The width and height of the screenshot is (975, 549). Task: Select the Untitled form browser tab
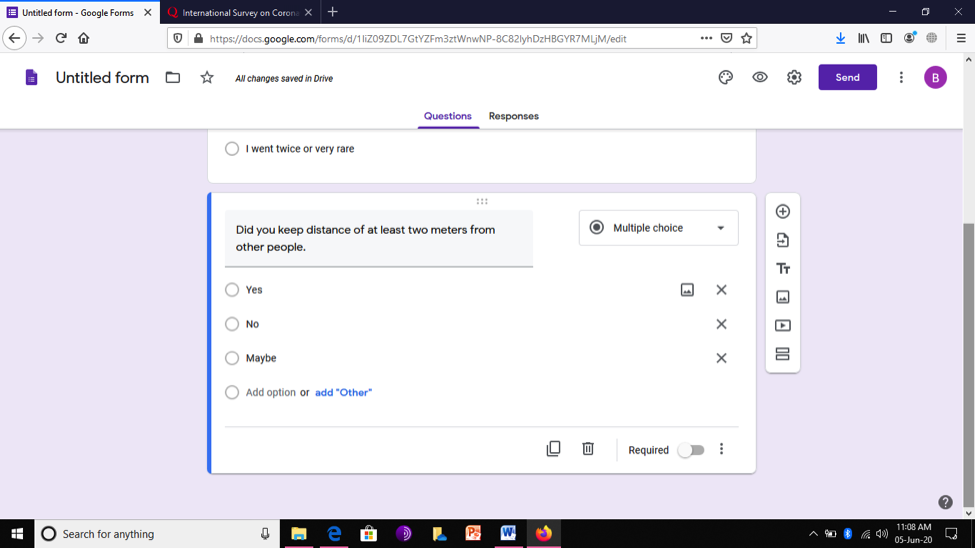(x=78, y=12)
